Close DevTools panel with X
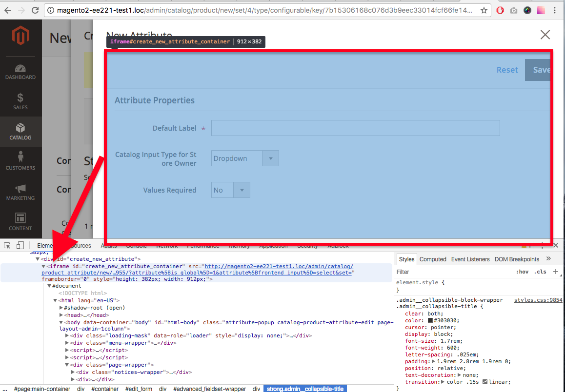This screenshot has height=392, width=565. (x=556, y=245)
